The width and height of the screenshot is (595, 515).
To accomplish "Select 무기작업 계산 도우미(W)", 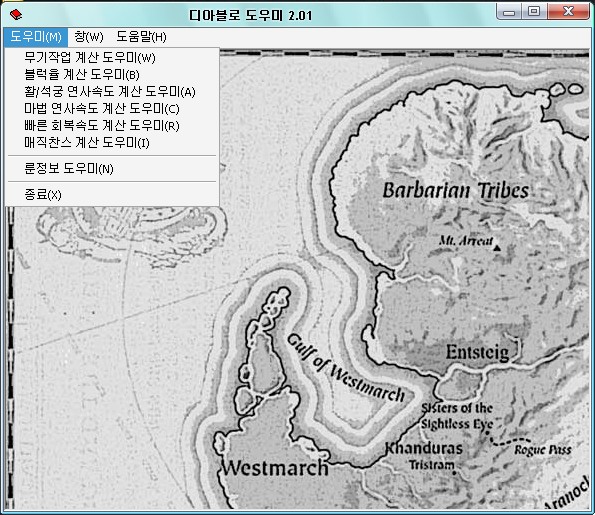I will (x=112, y=57).
